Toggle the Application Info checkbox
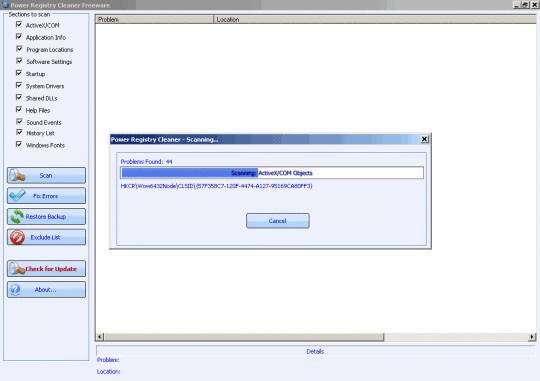 tap(19, 37)
